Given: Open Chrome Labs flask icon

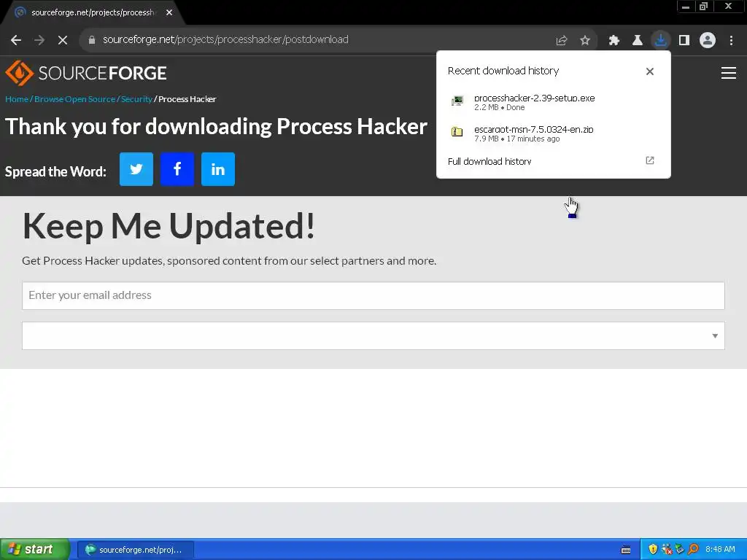Looking at the screenshot, I should 638,41.
